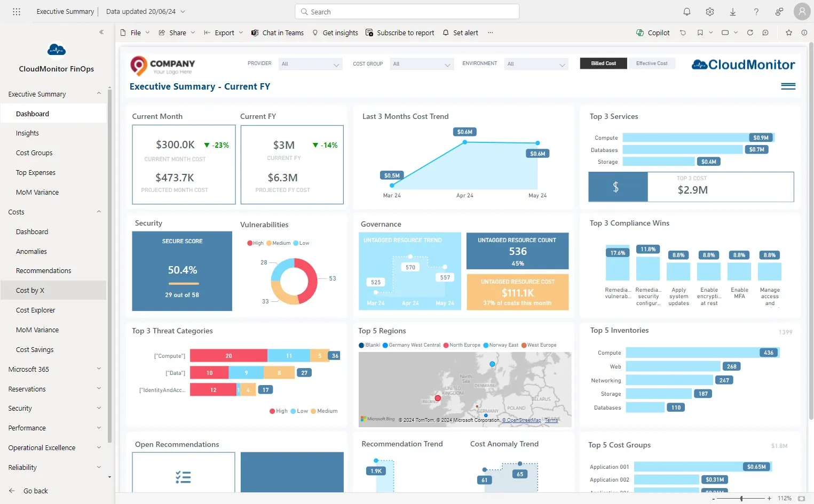Click the zoom slider handle in status bar
814x504 pixels.
(741, 498)
